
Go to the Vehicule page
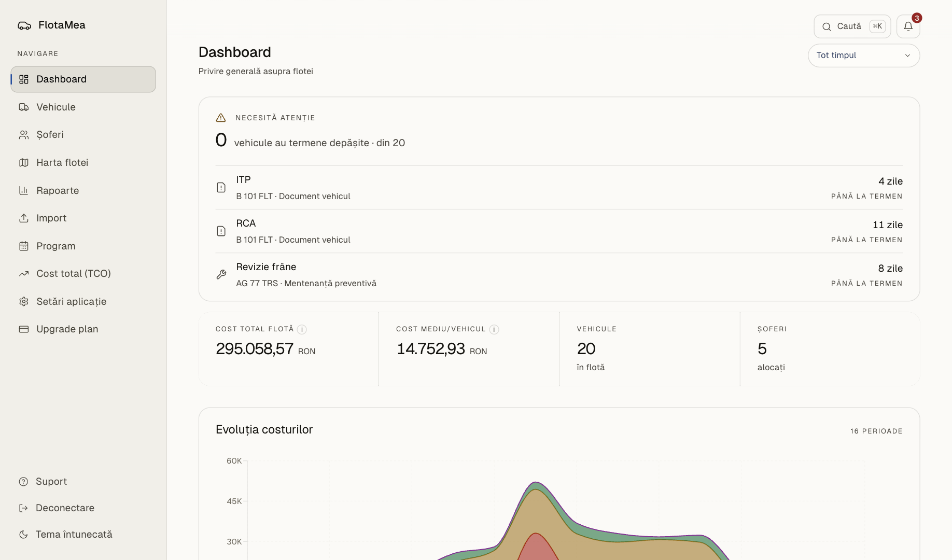pyautogui.click(x=83, y=107)
